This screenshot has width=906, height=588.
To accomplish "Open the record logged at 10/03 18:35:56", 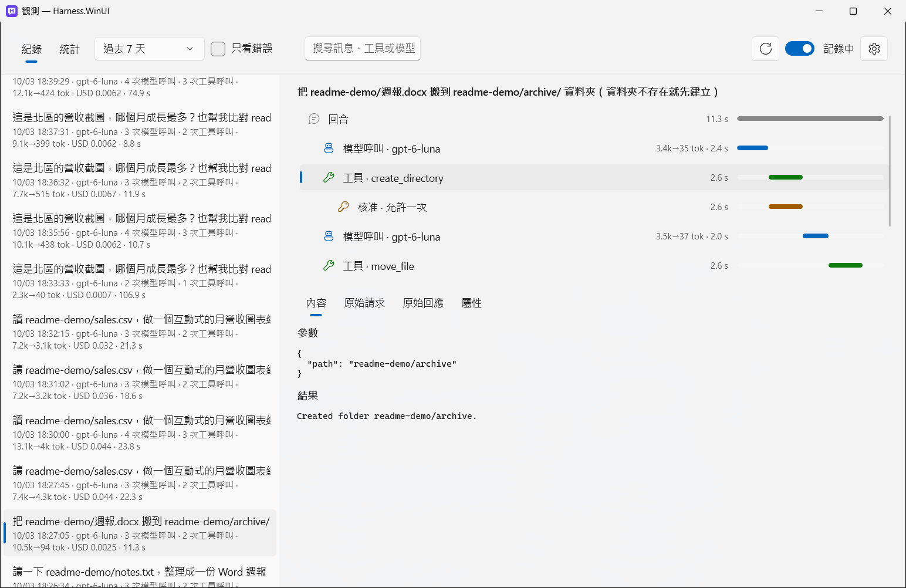I will [x=140, y=231].
